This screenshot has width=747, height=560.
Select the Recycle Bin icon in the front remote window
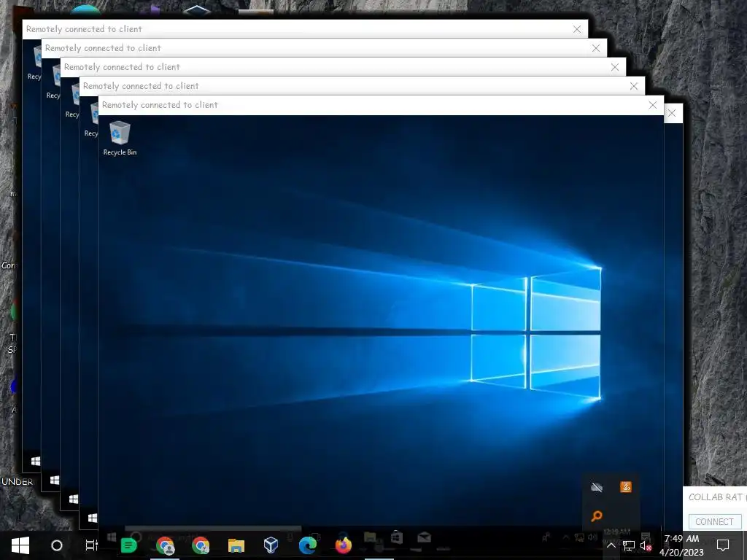[120, 138]
